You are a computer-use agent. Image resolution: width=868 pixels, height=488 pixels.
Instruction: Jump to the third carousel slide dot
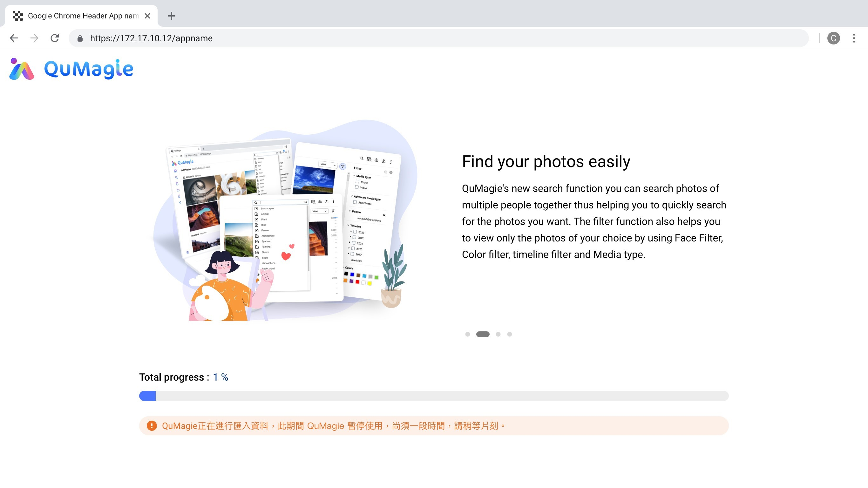point(498,334)
